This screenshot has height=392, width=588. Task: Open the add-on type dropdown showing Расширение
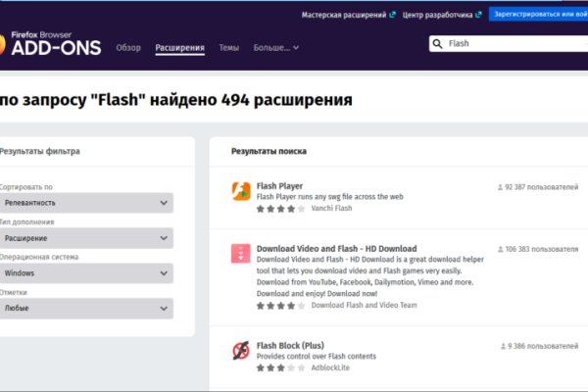86,238
